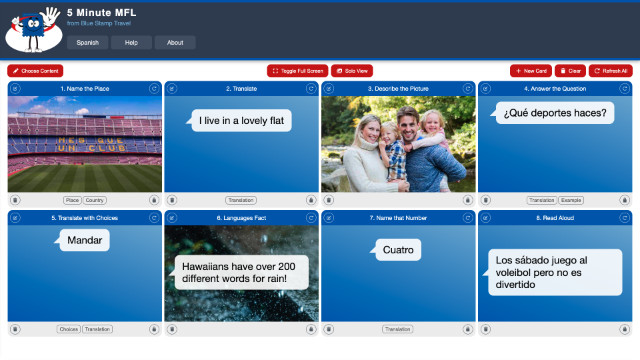Screen dimensions: 640x360
Task: Open the Spanish language menu
Action: point(87,42)
